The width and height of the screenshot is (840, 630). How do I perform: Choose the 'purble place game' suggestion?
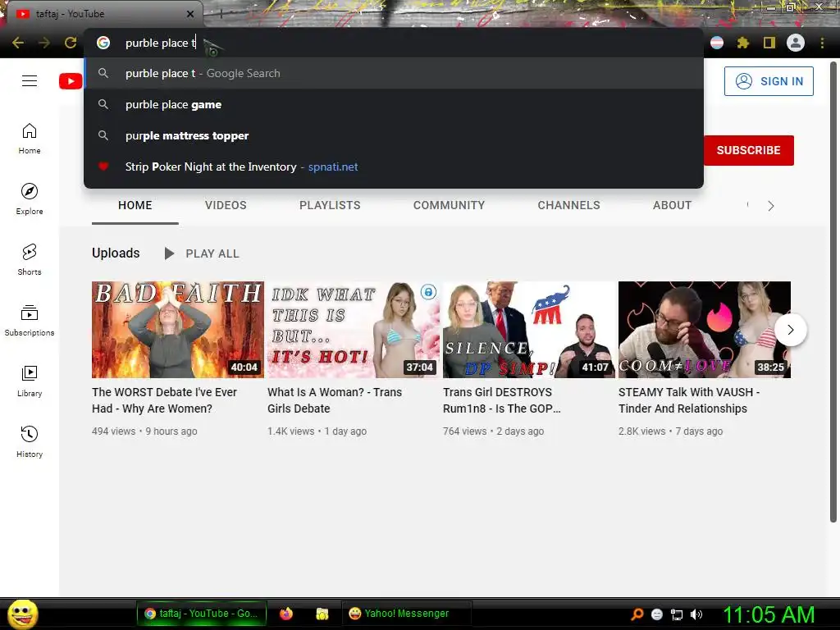pyautogui.click(x=394, y=104)
